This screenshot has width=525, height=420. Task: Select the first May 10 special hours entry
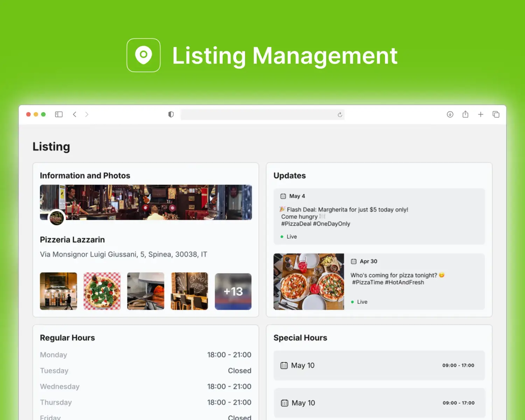[x=379, y=365]
